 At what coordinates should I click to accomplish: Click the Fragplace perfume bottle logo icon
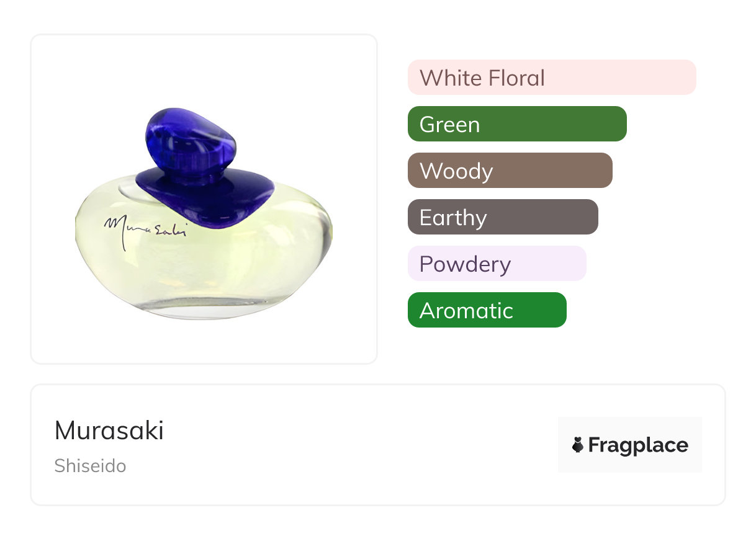(x=578, y=445)
